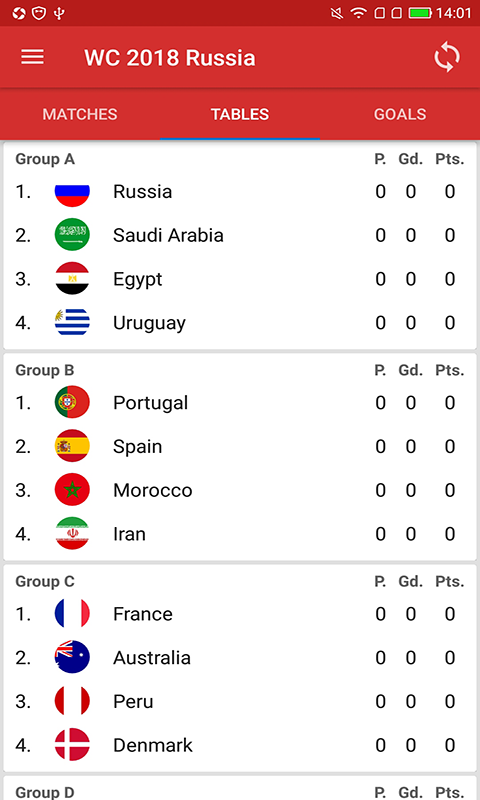This screenshot has width=480, height=800.
Task: Tap the Australia flag icon
Action: click(x=72, y=658)
